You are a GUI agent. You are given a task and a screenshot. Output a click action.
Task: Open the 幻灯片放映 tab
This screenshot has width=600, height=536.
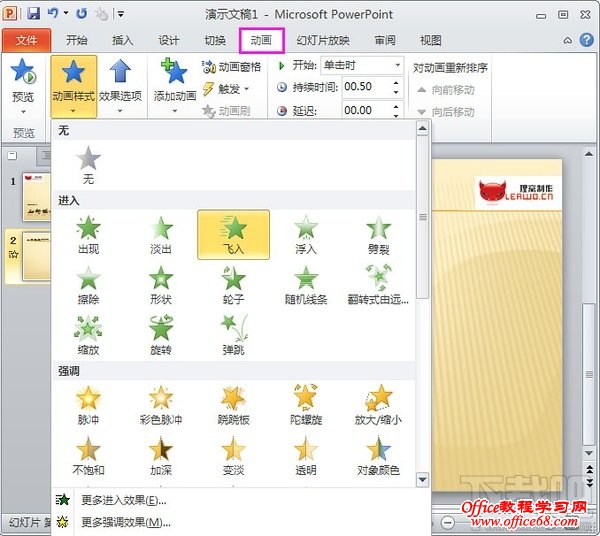(x=323, y=40)
